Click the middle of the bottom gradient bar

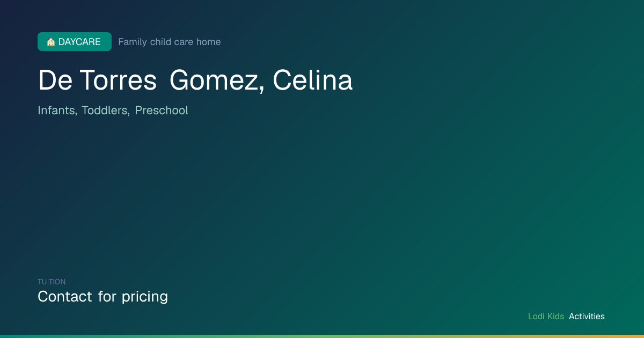[322, 336]
